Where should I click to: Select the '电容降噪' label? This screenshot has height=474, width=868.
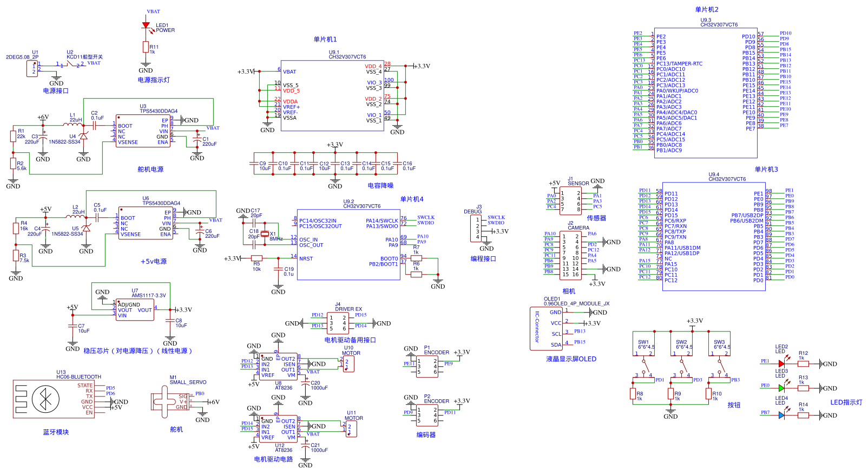pyautogui.click(x=380, y=185)
